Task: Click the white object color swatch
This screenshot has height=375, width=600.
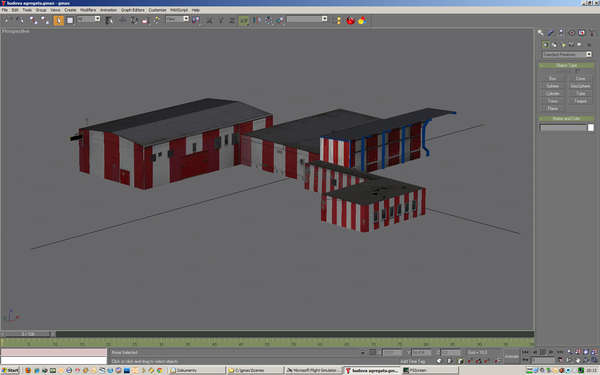Action: click(590, 128)
